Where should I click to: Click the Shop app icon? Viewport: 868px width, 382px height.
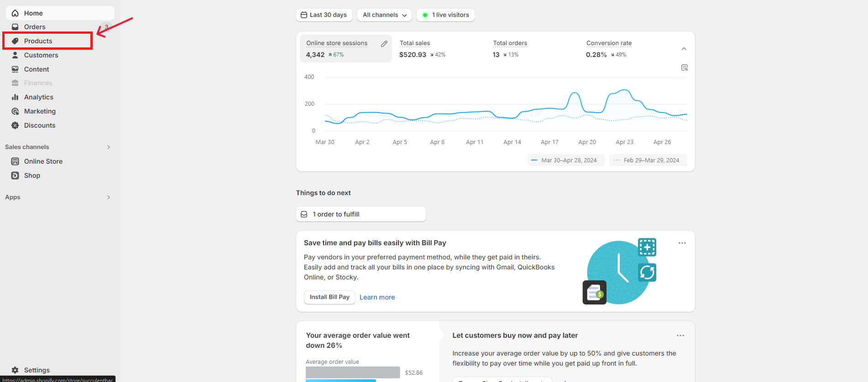[x=15, y=176]
